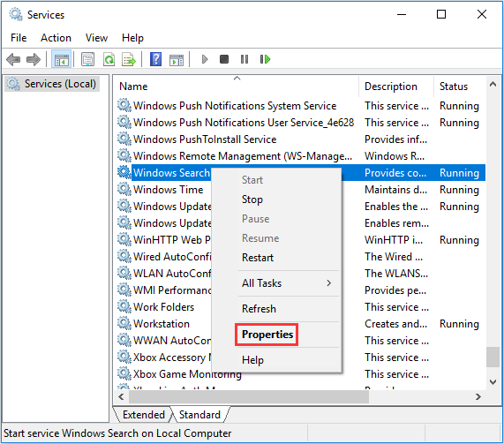
Task: Click the Back arrow toolbar icon
Action: point(13,59)
